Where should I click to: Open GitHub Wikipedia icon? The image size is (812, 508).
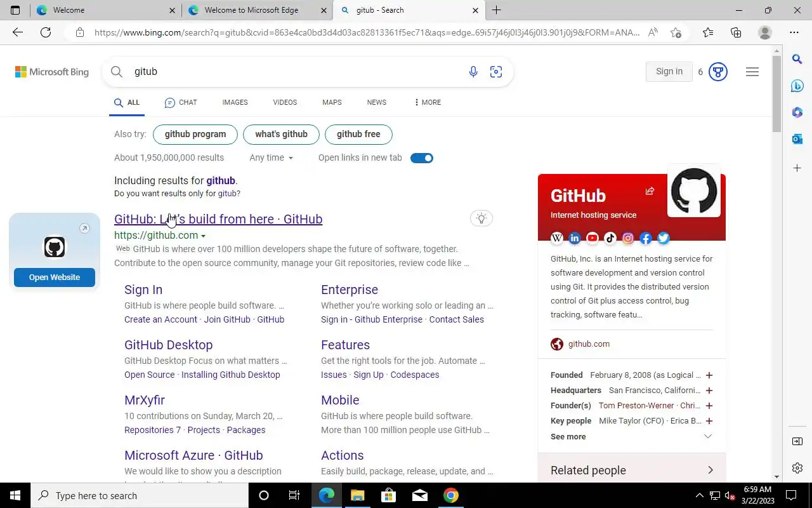(557, 238)
